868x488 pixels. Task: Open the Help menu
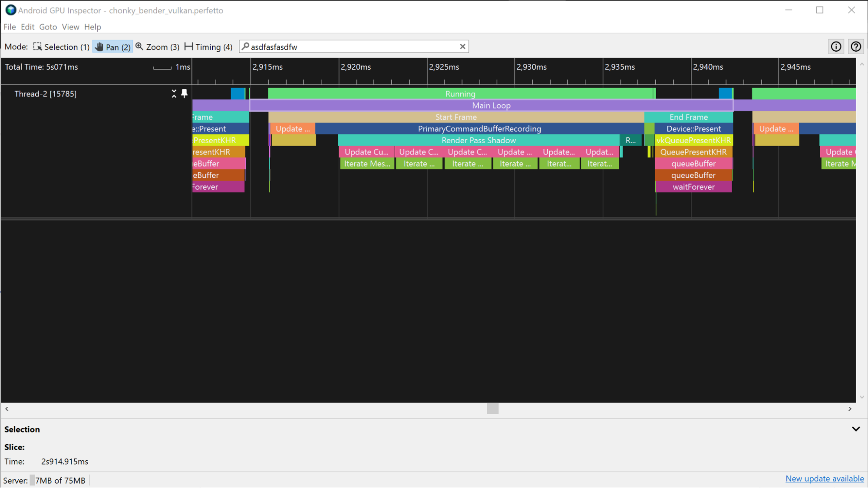(x=92, y=26)
